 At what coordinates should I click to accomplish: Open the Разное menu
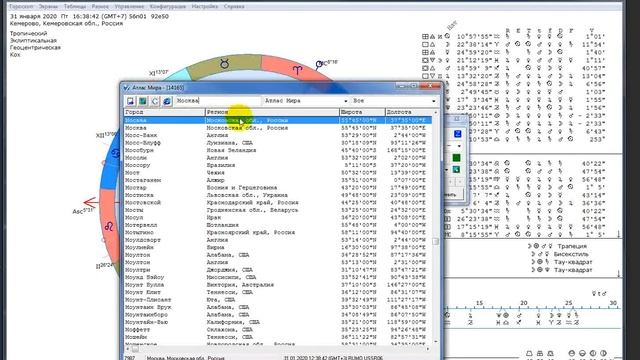click(x=100, y=7)
